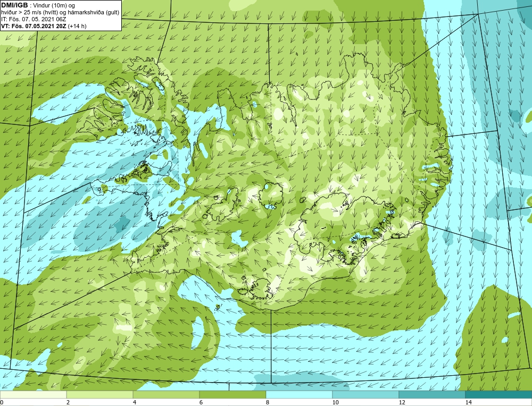Click the above-14 m/s darkest teal legend swatch
The width and height of the screenshot is (532, 406).
[x=499, y=395]
